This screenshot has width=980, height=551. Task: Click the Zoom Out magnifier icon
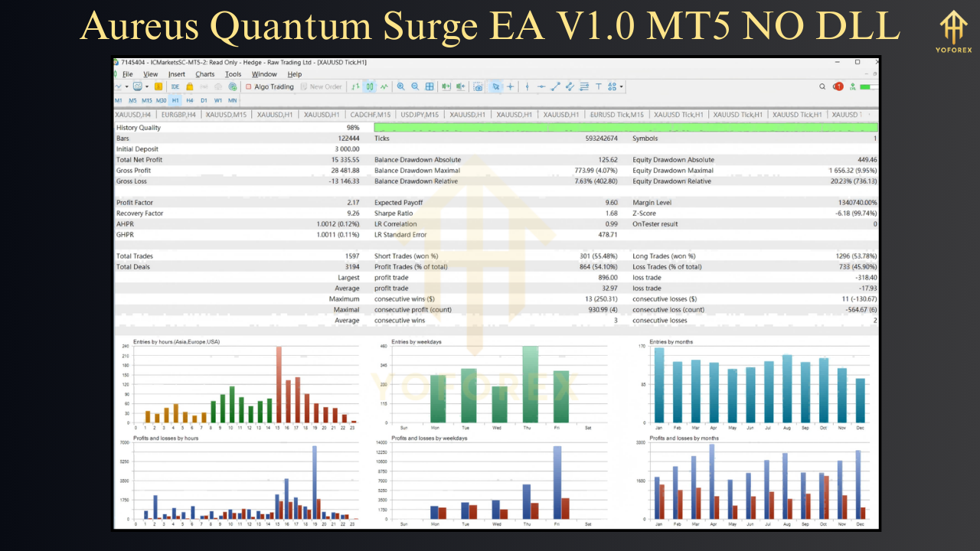point(414,86)
